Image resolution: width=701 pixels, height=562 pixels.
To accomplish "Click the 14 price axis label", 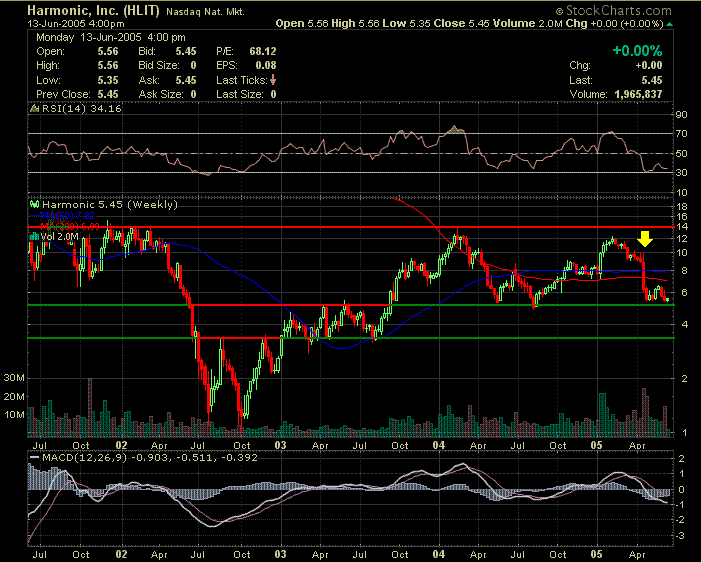I will tap(682, 227).
